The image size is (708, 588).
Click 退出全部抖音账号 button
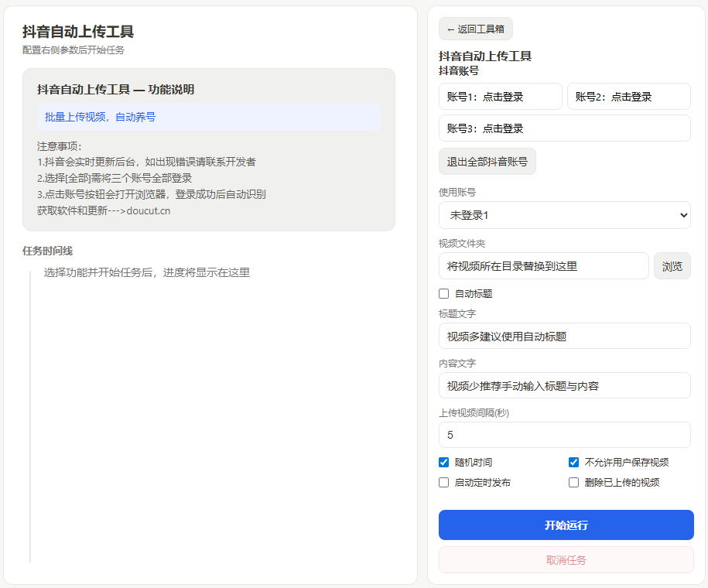tap(487, 162)
